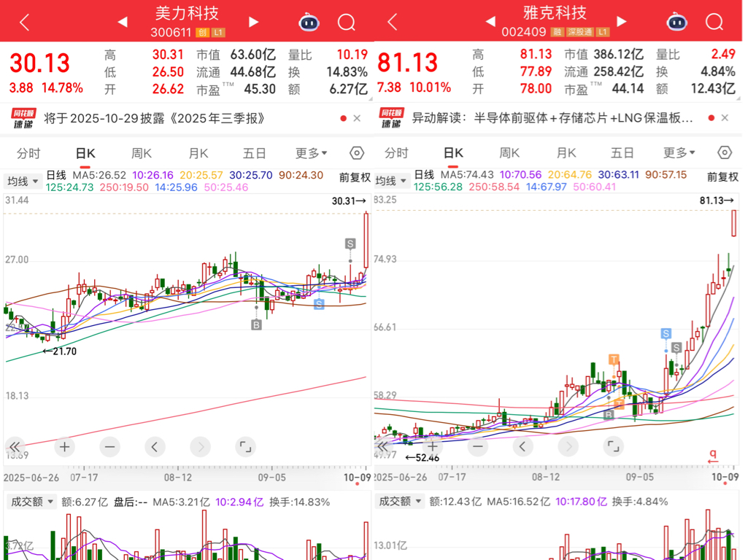Image resolution: width=748 pixels, height=560 pixels.
Task: Open 成交额 indicator dropdown for 雅克科技
Action: (399, 502)
